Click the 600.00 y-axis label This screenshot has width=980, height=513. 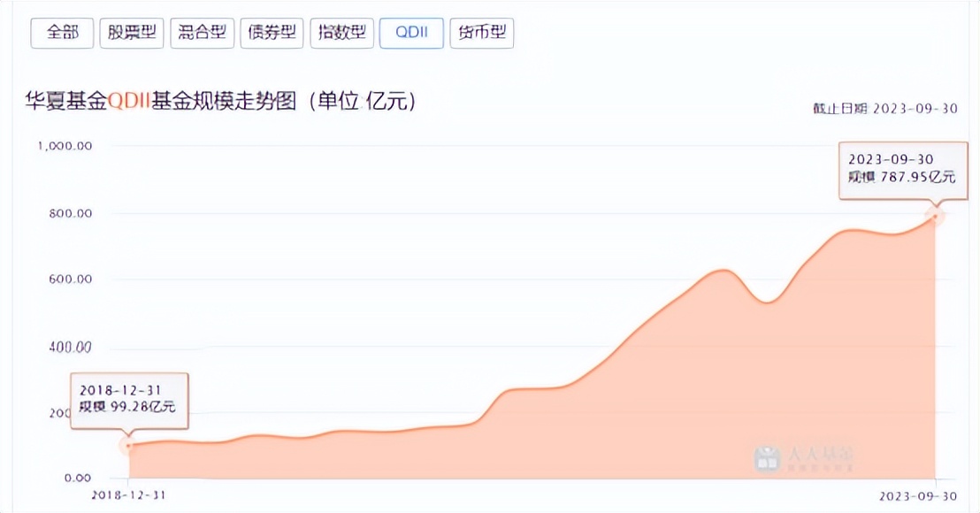pos(71,279)
